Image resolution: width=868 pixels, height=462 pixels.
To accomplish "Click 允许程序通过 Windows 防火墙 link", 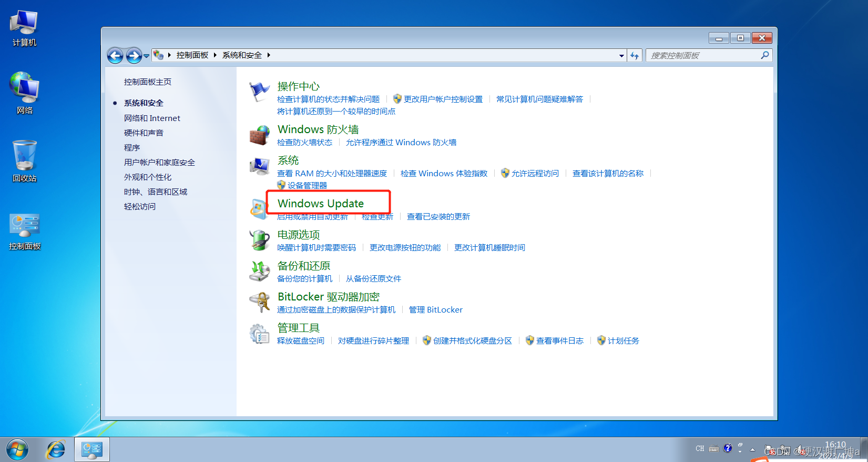I will point(401,142).
